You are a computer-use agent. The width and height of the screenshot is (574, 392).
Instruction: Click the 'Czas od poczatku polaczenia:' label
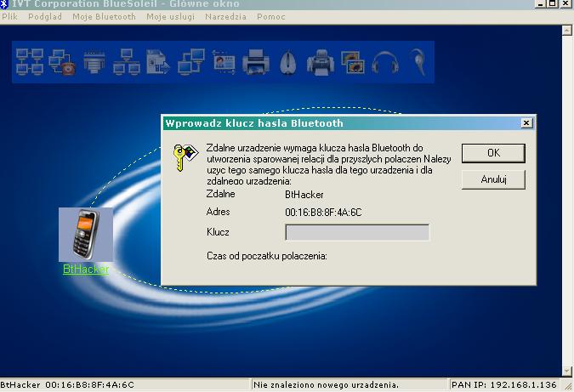point(267,256)
